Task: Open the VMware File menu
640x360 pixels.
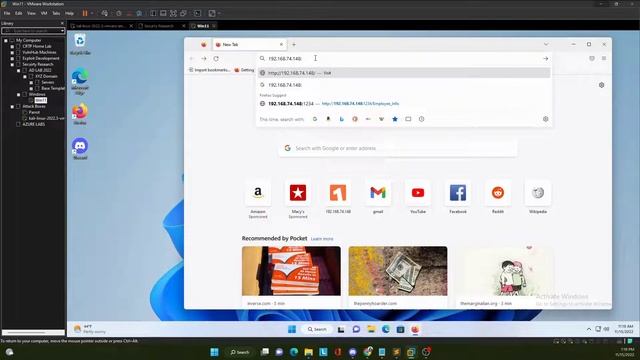Action: [7, 13]
